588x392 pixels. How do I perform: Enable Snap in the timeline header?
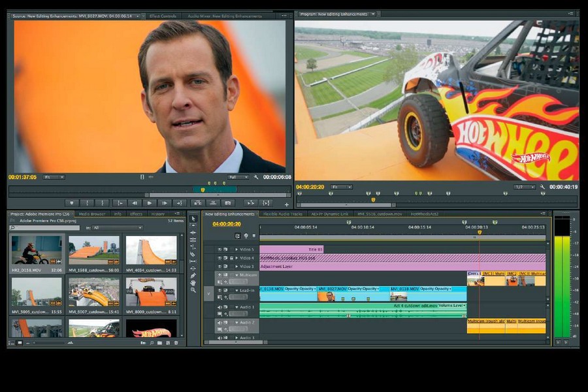[238, 236]
